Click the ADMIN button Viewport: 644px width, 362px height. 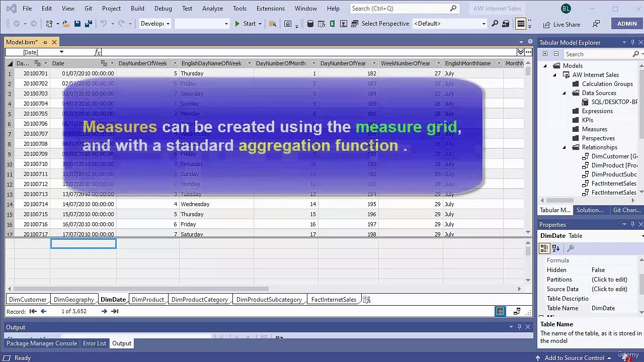pyautogui.click(x=627, y=24)
